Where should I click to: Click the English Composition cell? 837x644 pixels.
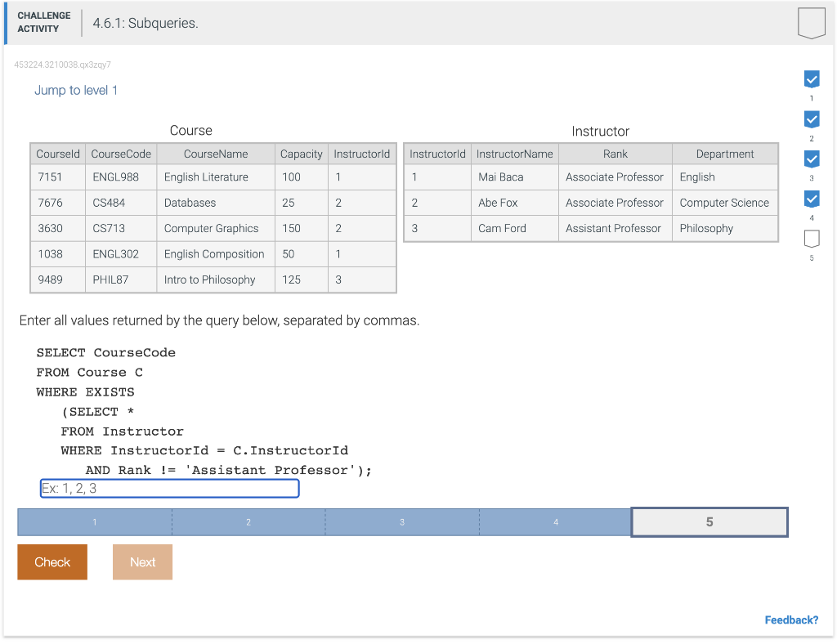point(216,254)
